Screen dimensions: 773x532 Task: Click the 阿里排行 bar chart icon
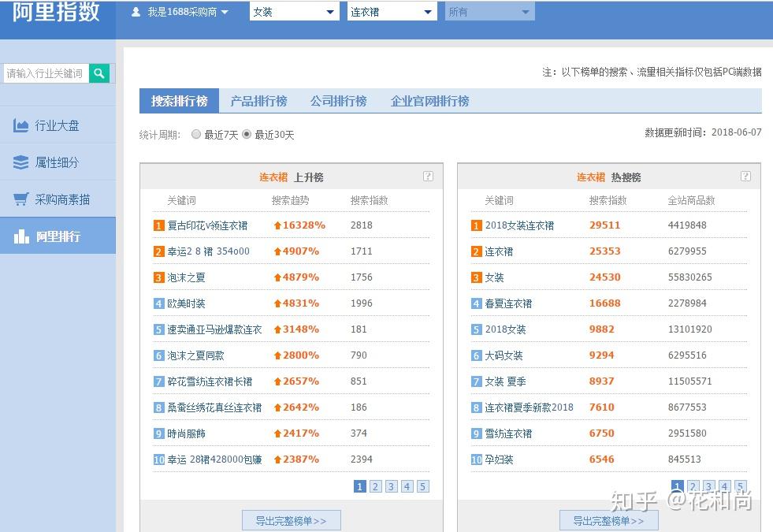point(21,236)
